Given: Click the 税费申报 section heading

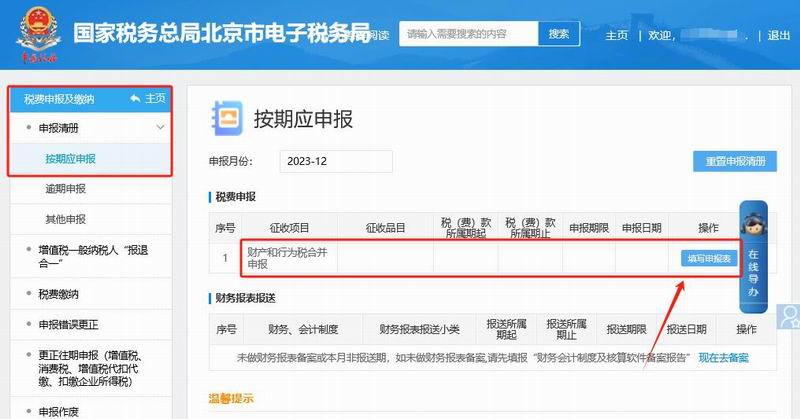Looking at the screenshot, I should [235, 197].
